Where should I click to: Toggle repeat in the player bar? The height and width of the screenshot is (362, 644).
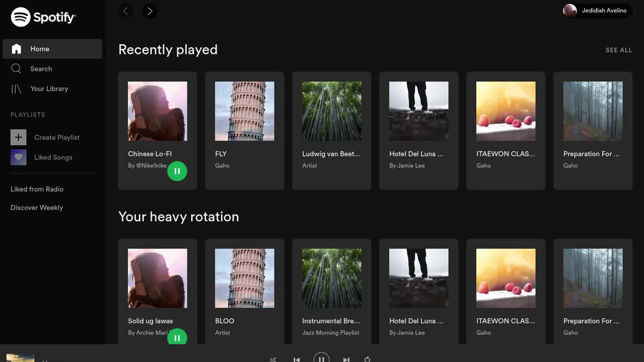367,359
